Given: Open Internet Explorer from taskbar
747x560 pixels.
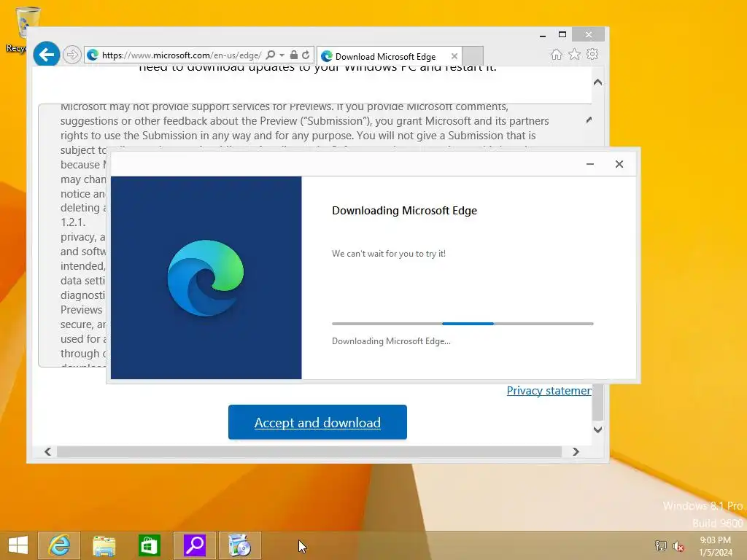Looking at the screenshot, I should [x=59, y=545].
